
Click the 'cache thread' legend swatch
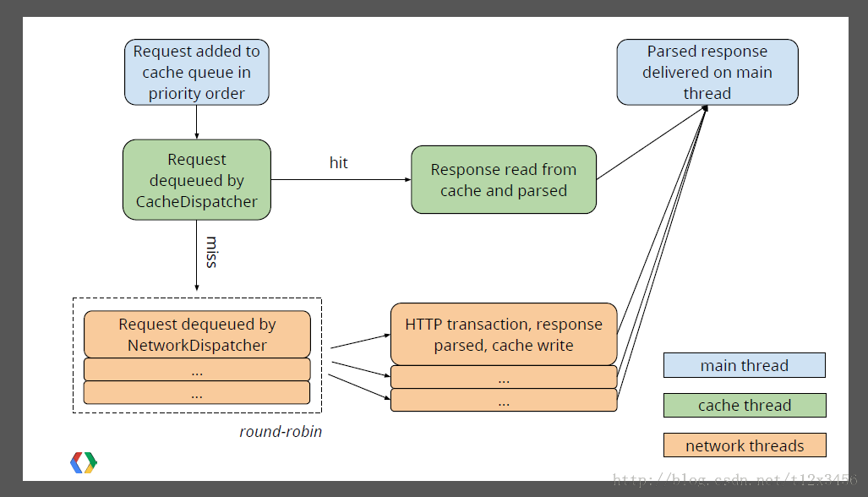pos(744,405)
